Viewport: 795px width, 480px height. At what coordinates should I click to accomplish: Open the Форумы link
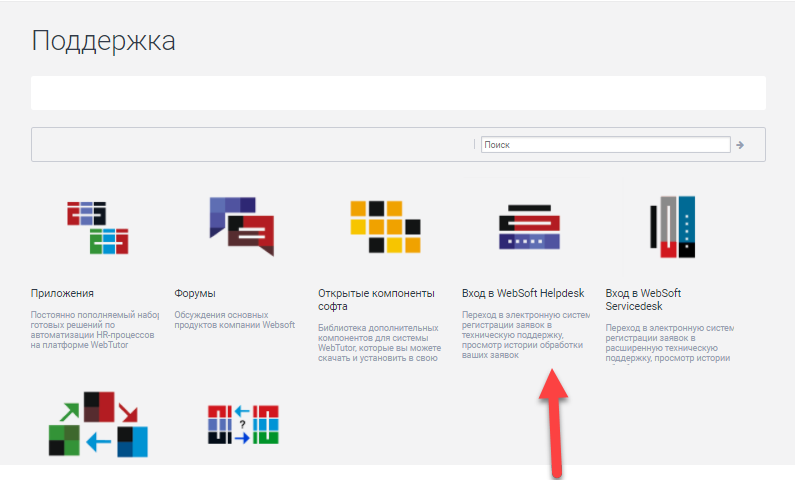click(x=195, y=293)
